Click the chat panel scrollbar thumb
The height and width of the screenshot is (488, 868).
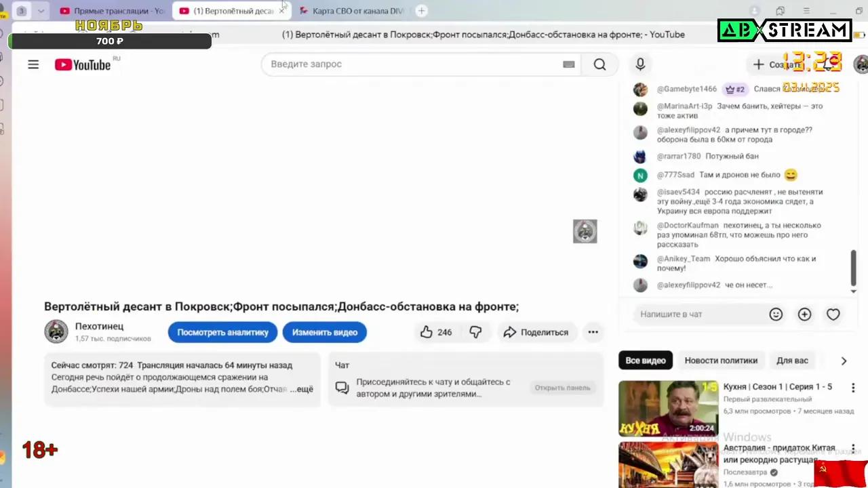[853, 268]
